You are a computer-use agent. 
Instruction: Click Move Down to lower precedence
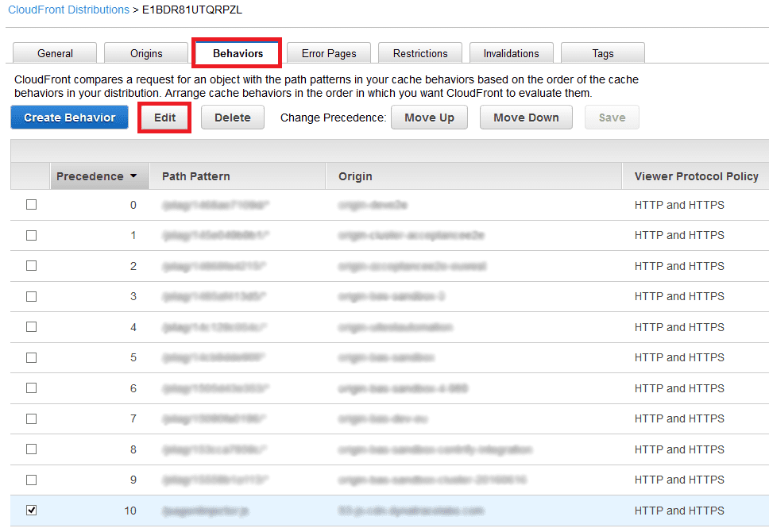[x=526, y=118]
